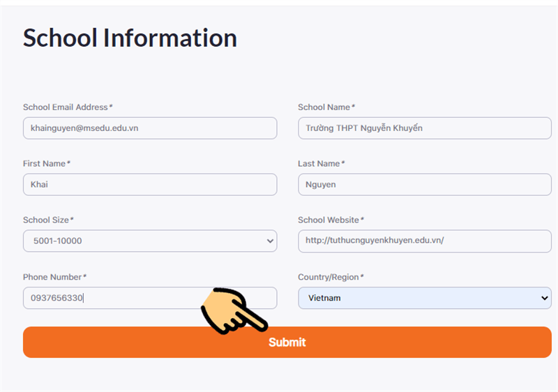Click the pointing hand cursor icon

pyautogui.click(x=233, y=312)
